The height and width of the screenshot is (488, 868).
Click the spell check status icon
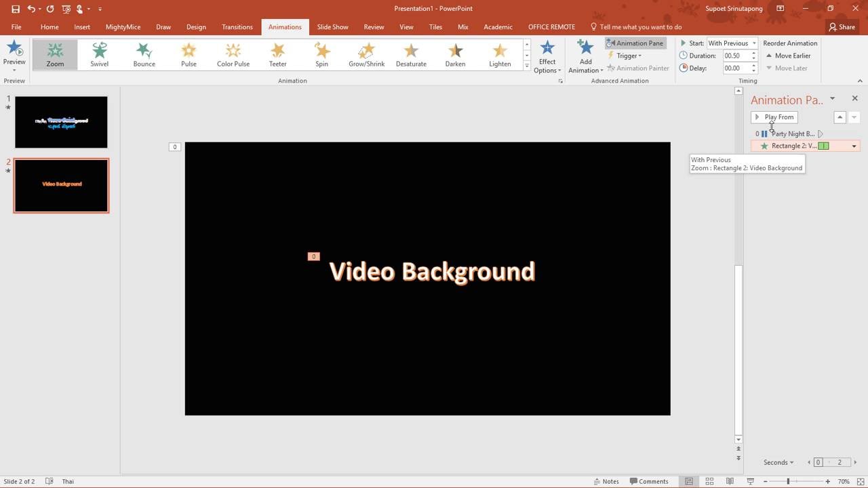point(50,481)
